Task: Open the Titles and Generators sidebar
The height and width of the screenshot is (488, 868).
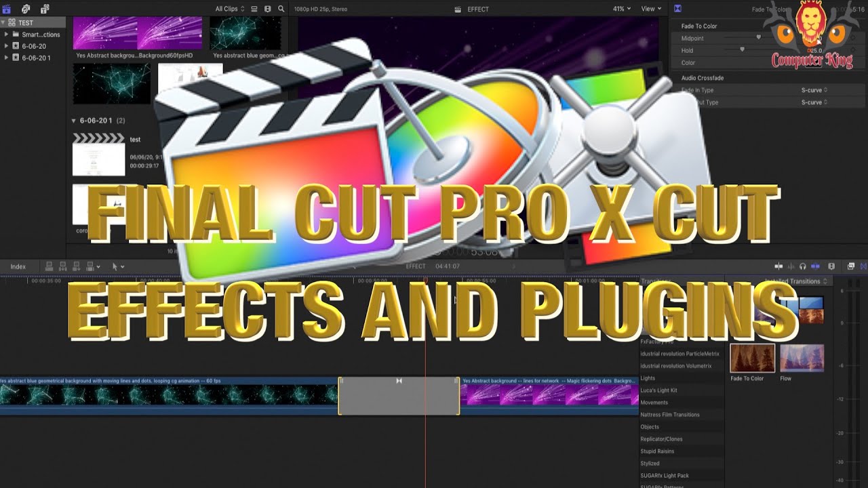Action: tap(45, 9)
